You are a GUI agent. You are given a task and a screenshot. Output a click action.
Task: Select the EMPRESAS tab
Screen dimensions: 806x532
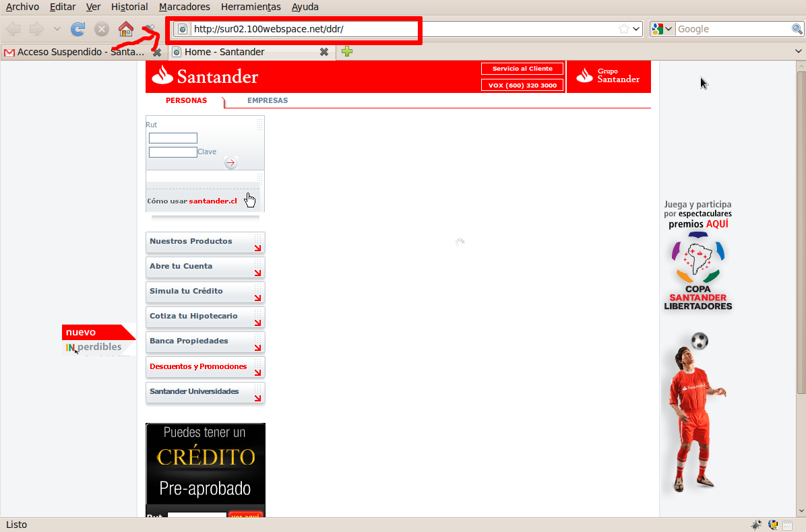(x=268, y=100)
